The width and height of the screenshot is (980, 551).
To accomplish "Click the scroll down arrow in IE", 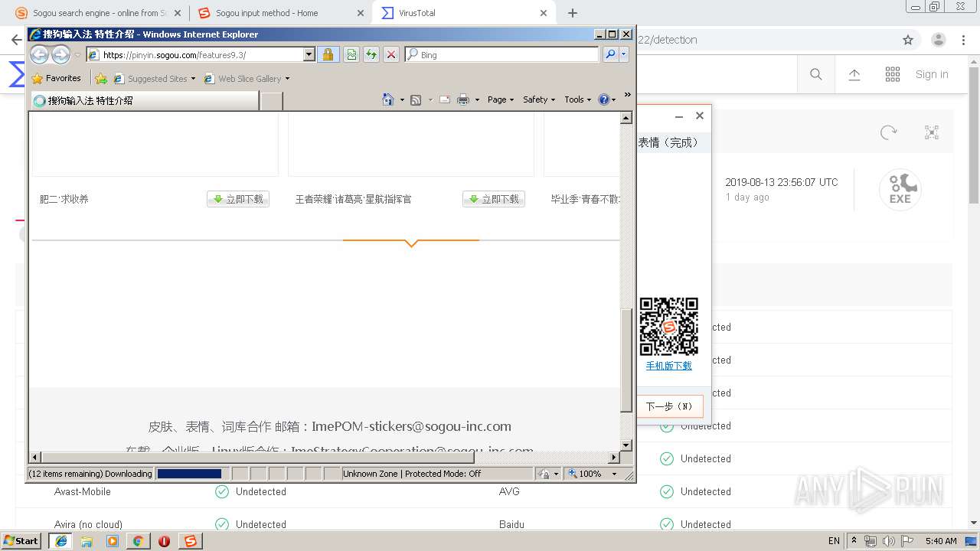I will click(626, 445).
